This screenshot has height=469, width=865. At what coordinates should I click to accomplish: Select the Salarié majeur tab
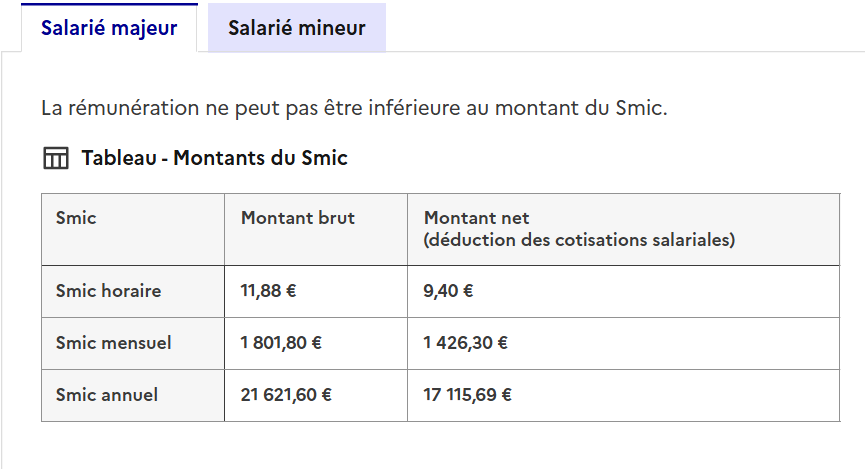109,28
